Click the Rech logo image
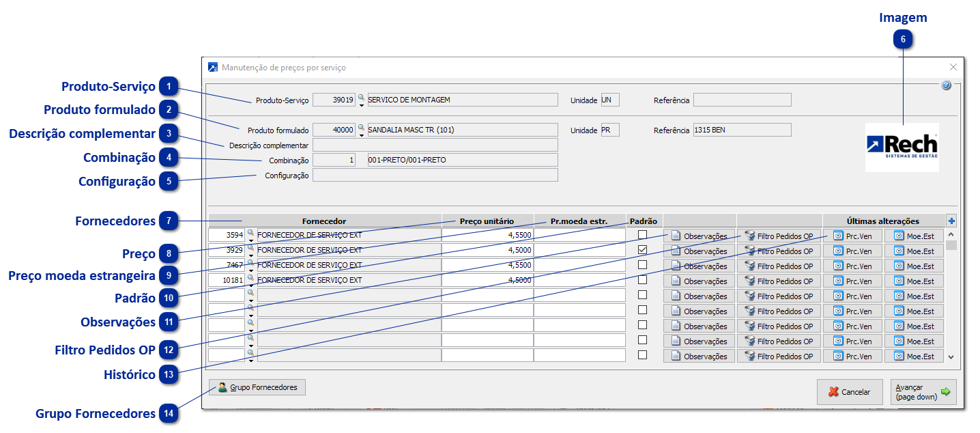 pyautogui.click(x=902, y=147)
